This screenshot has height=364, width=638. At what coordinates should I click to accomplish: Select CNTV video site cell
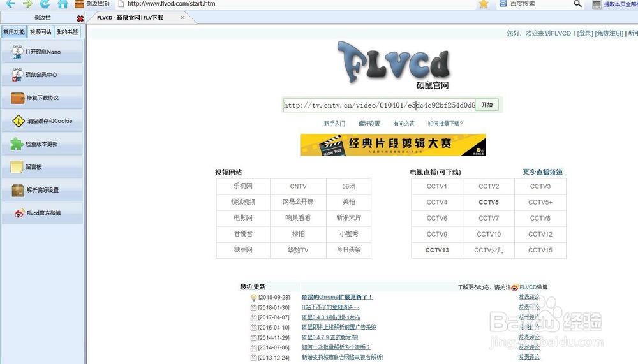tap(298, 186)
